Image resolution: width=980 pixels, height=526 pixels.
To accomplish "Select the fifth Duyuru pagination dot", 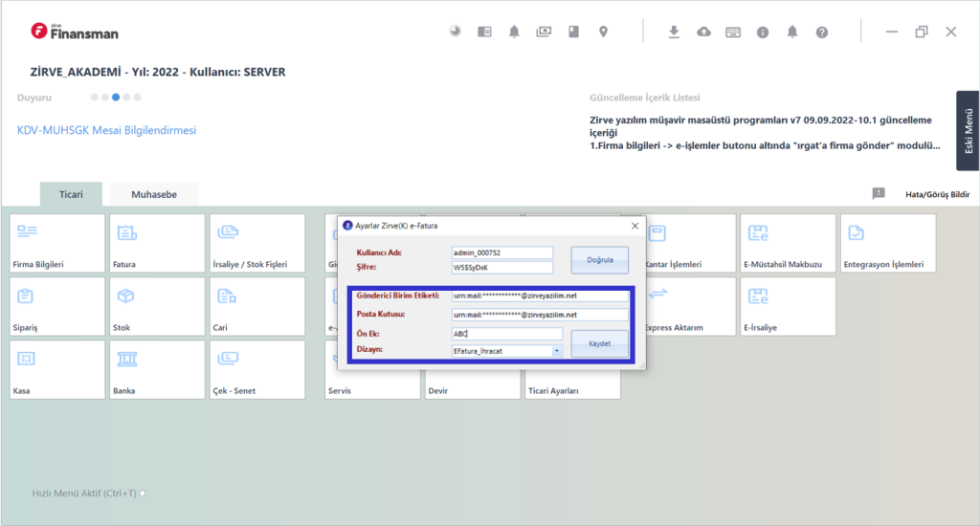I will pos(137,97).
